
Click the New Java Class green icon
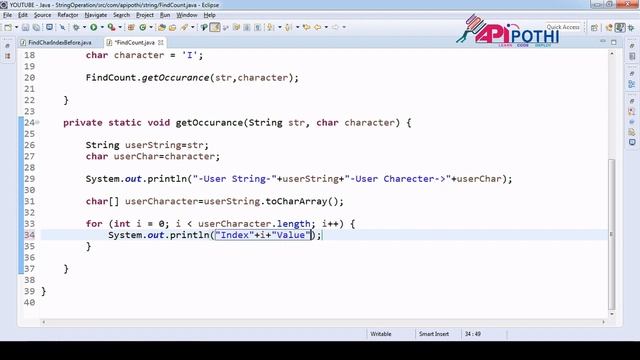coord(142,27)
